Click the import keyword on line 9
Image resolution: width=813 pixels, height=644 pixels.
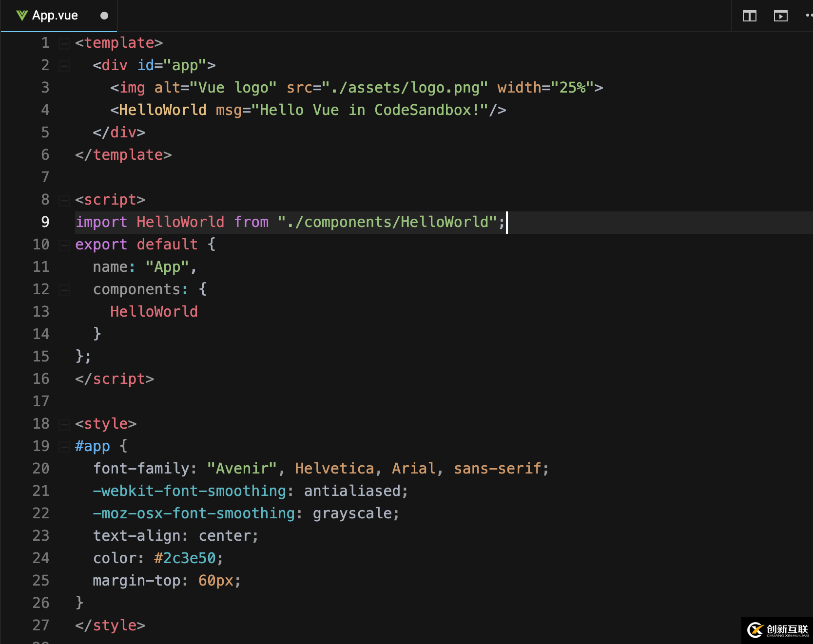pos(101,222)
